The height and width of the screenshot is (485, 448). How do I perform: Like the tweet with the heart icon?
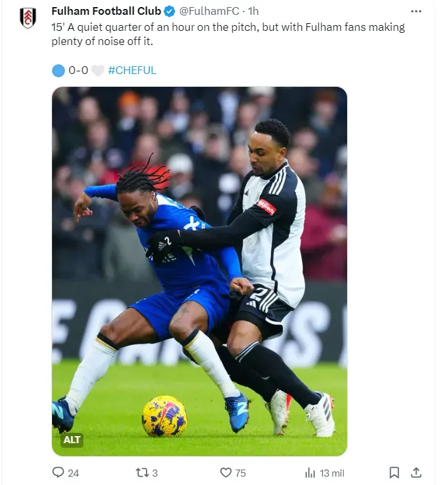tap(226, 473)
